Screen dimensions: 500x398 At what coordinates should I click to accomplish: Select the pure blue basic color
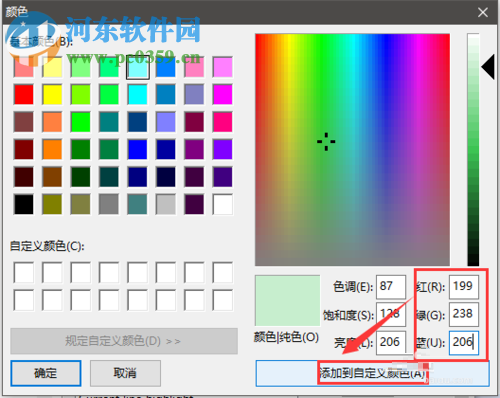(x=138, y=149)
